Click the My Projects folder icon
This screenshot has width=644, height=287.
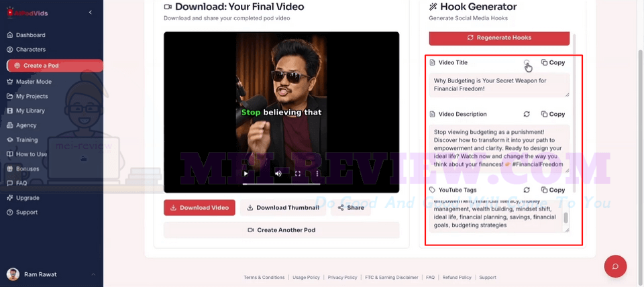10,96
